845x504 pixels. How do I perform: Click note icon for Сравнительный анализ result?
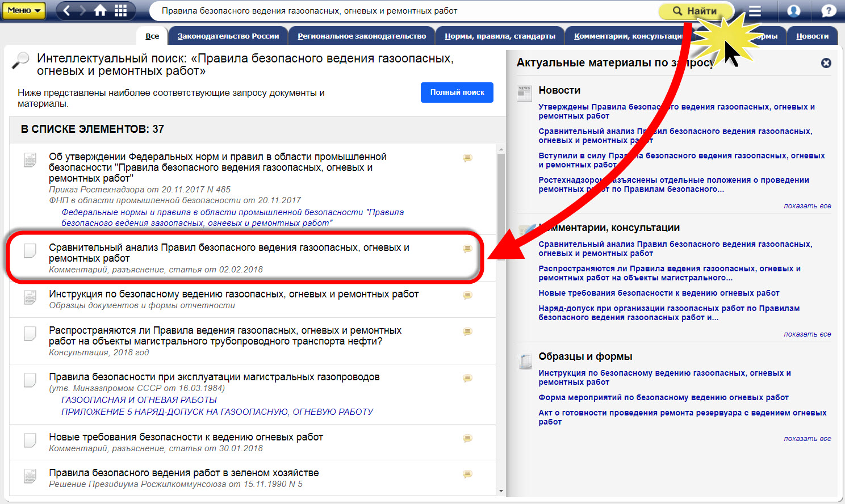(x=467, y=249)
